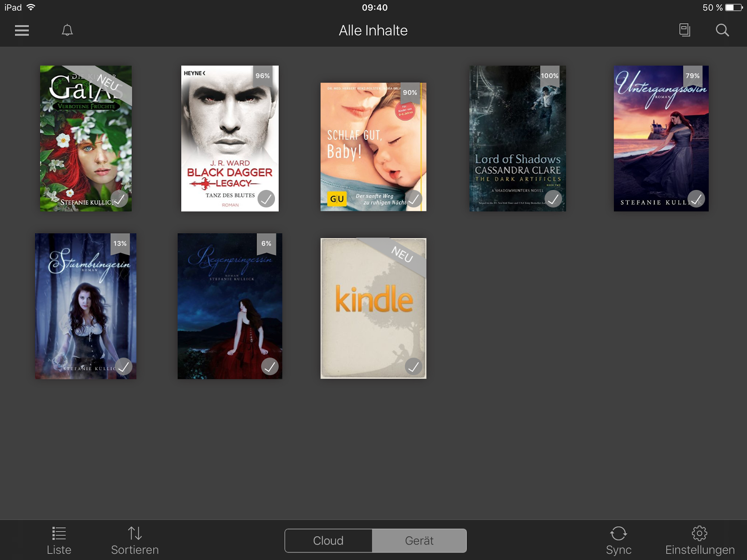Select the Gerät tab
The width and height of the screenshot is (747, 560).
(x=419, y=540)
